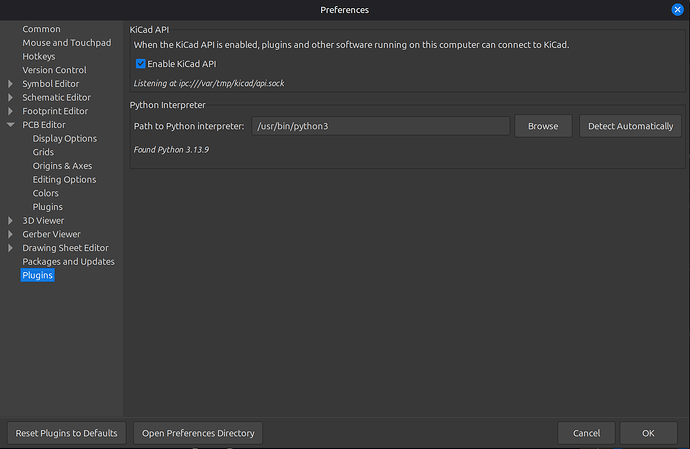The image size is (690, 449).
Task: Confirm settings with the OK button
Action: (x=648, y=433)
